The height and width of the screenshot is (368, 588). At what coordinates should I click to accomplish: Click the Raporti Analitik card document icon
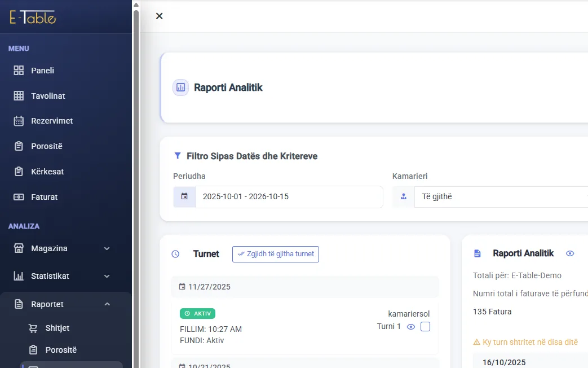[478, 253]
